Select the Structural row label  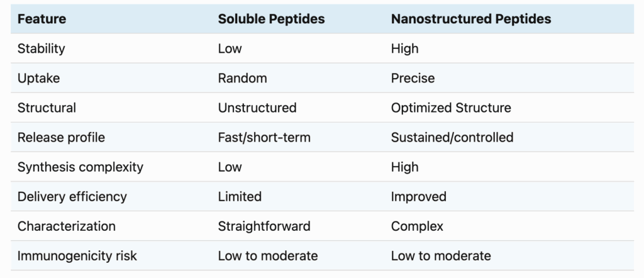pyautogui.click(x=47, y=108)
